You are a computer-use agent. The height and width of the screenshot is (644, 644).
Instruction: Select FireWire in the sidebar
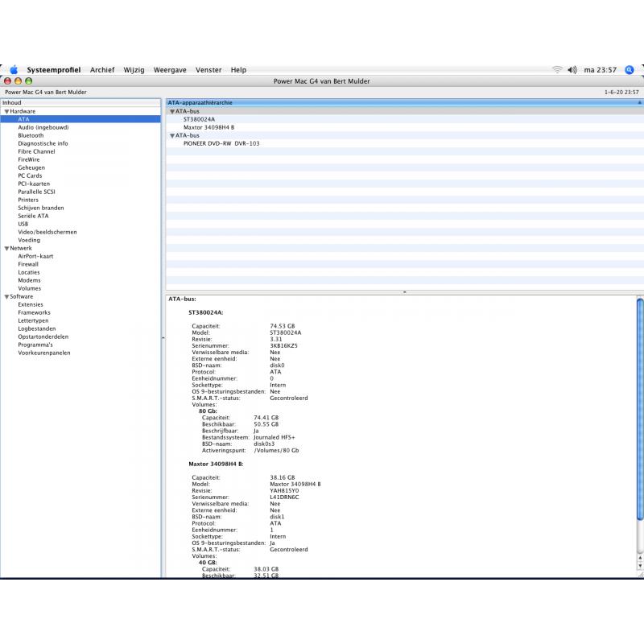point(29,159)
